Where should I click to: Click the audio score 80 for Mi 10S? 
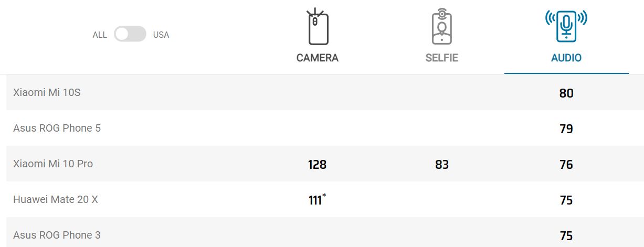click(x=566, y=93)
